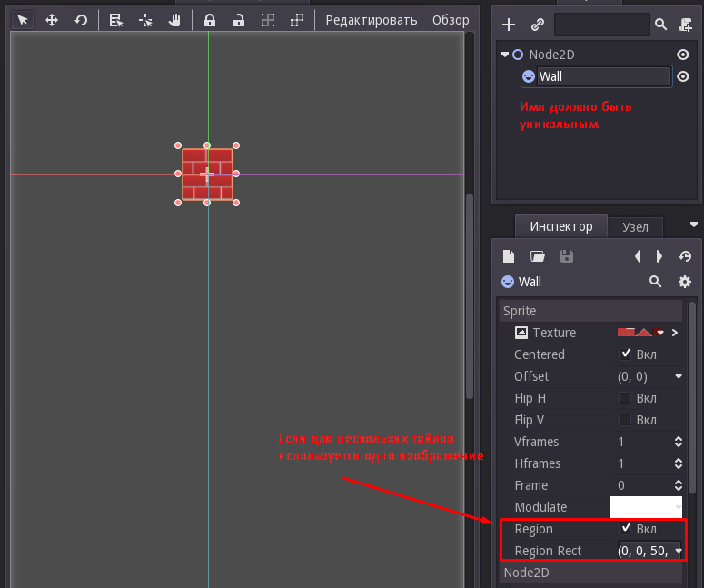Click the list select tool icon

(116, 20)
